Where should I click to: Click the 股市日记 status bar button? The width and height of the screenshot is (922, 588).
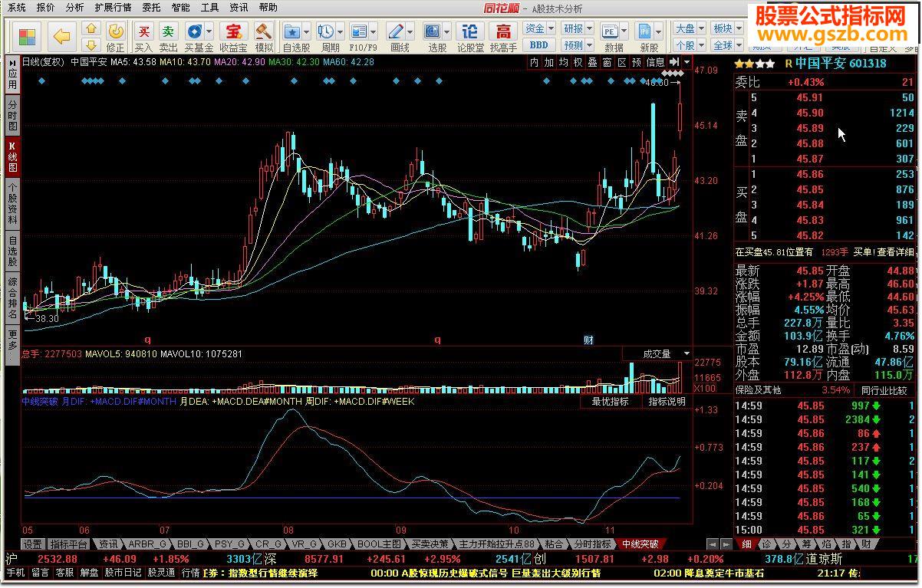point(123,573)
